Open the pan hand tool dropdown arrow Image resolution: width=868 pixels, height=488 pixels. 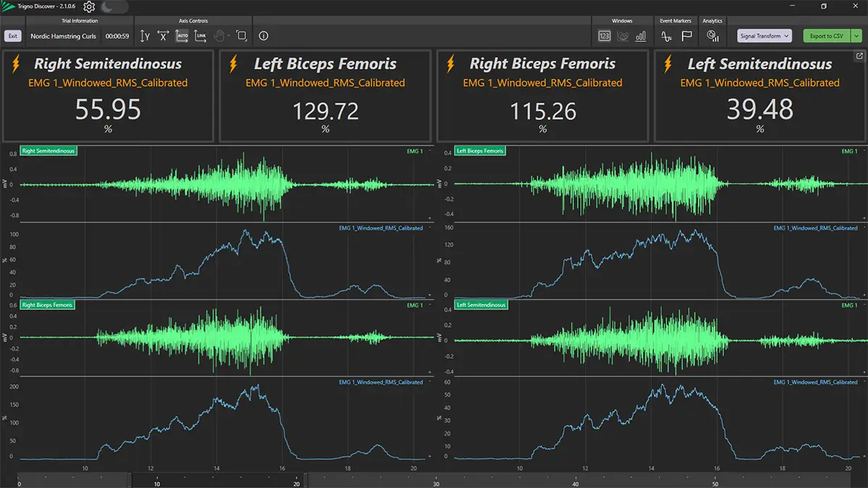tap(229, 36)
